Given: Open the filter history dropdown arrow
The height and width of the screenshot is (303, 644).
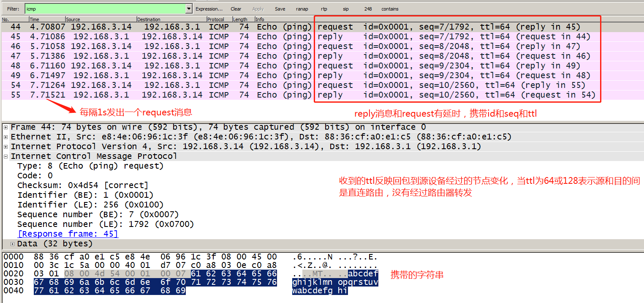Looking at the screenshot, I should pyautogui.click(x=189, y=8).
